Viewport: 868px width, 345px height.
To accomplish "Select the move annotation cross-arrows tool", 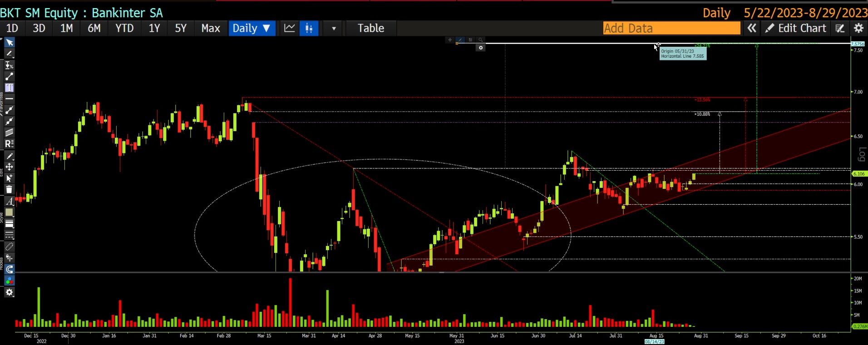I will (x=9, y=167).
